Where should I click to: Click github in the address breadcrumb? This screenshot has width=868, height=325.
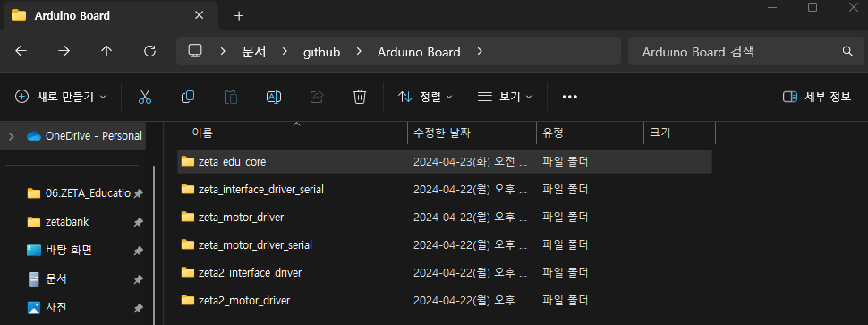click(x=321, y=52)
